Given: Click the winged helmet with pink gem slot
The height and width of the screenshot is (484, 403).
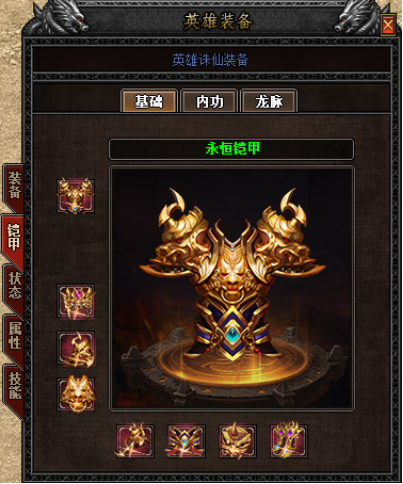Looking at the screenshot, I should point(76,302).
